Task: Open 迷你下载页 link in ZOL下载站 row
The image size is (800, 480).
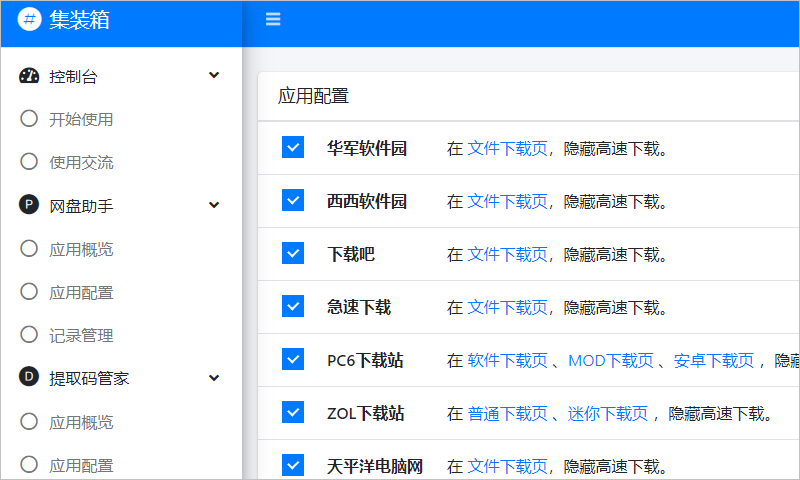Action: (x=608, y=414)
